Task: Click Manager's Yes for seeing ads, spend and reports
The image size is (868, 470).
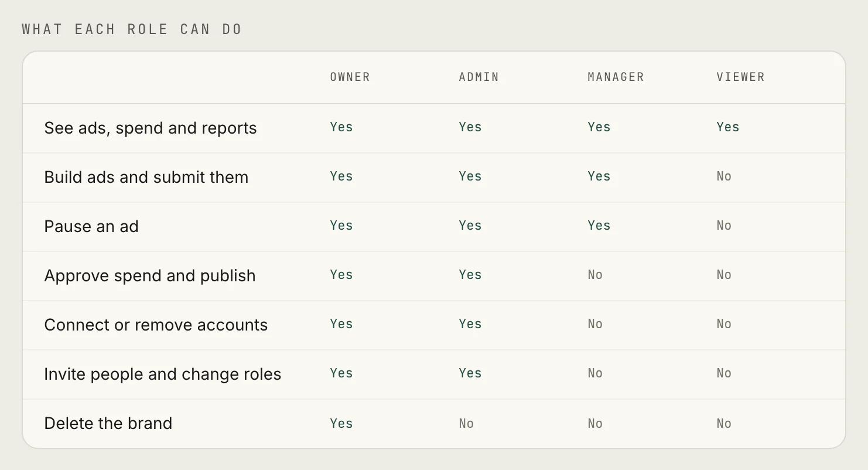Action: click(599, 127)
